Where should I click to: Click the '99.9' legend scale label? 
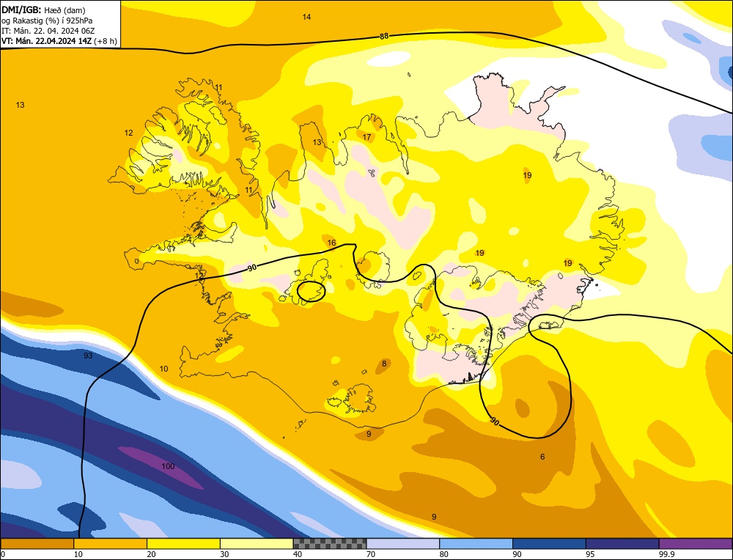tap(666, 554)
